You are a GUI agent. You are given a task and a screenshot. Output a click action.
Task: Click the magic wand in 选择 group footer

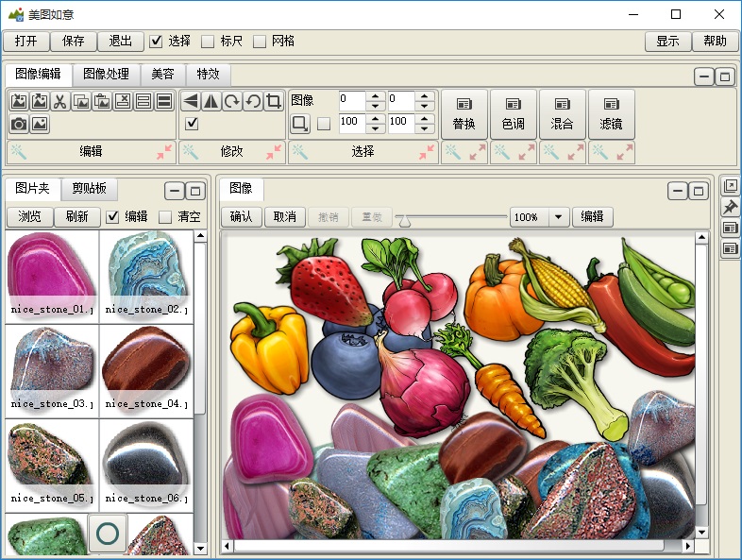coord(300,152)
